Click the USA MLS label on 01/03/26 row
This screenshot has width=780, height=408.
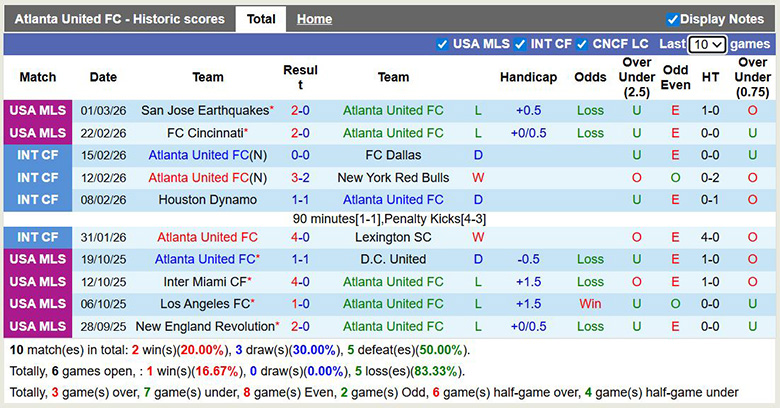pyautogui.click(x=38, y=111)
